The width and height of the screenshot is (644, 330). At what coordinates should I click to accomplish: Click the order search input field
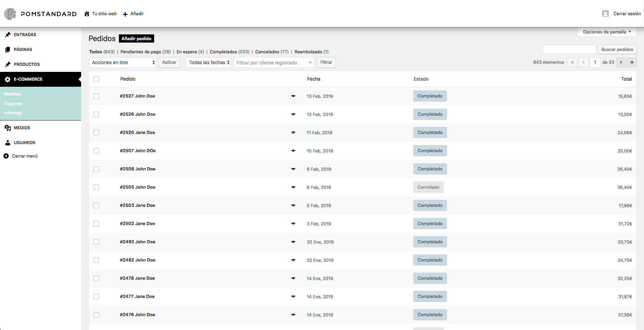[x=569, y=49]
